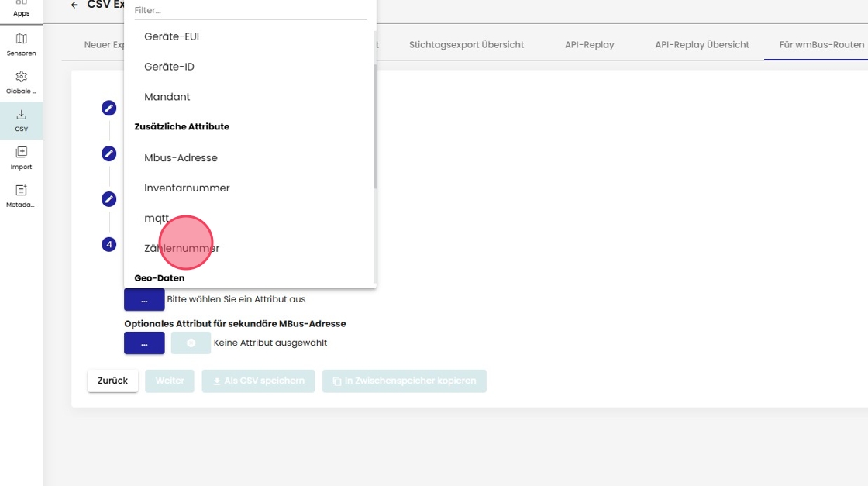The image size is (868, 486).
Task: Open the Metadata icon in sidebar
Action: 21,191
